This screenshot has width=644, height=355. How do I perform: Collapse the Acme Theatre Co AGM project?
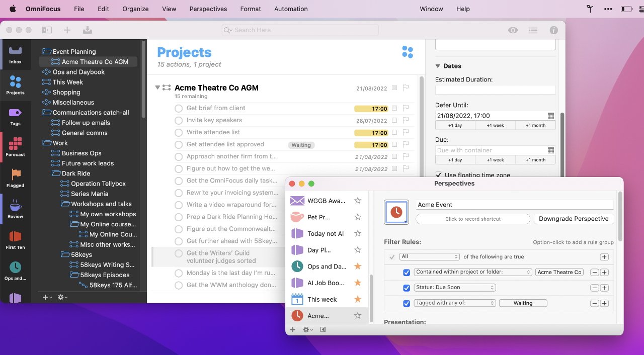pyautogui.click(x=157, y=87)
